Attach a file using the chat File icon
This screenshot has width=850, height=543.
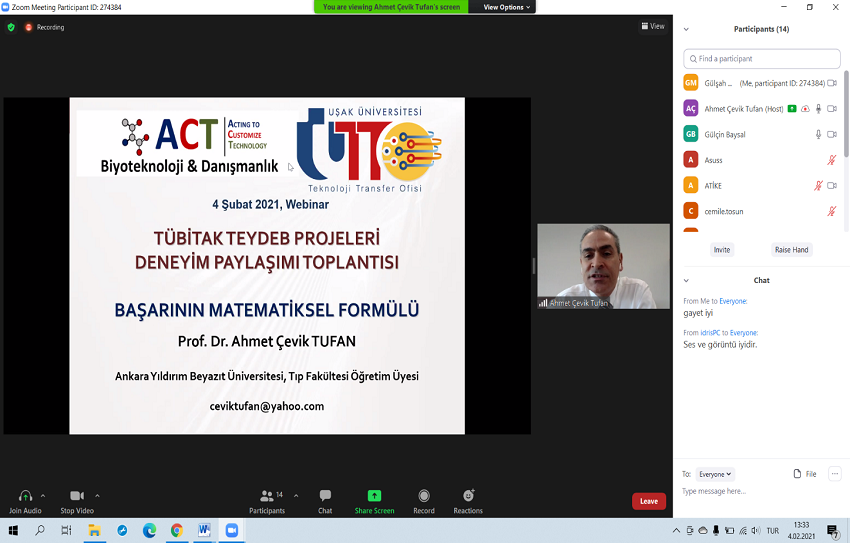(x=805, y=474)
